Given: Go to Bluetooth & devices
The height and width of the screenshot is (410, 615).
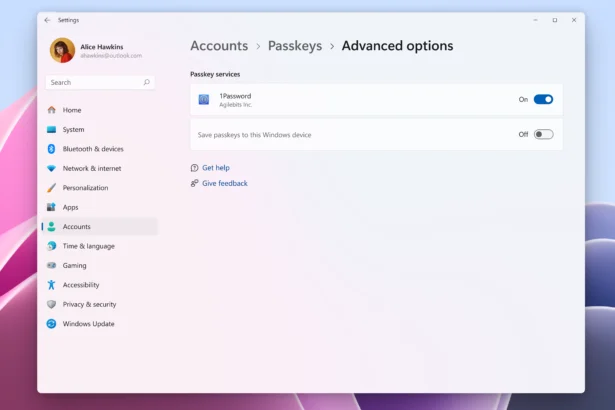Looking at the screenshot, I should point(100,149).
